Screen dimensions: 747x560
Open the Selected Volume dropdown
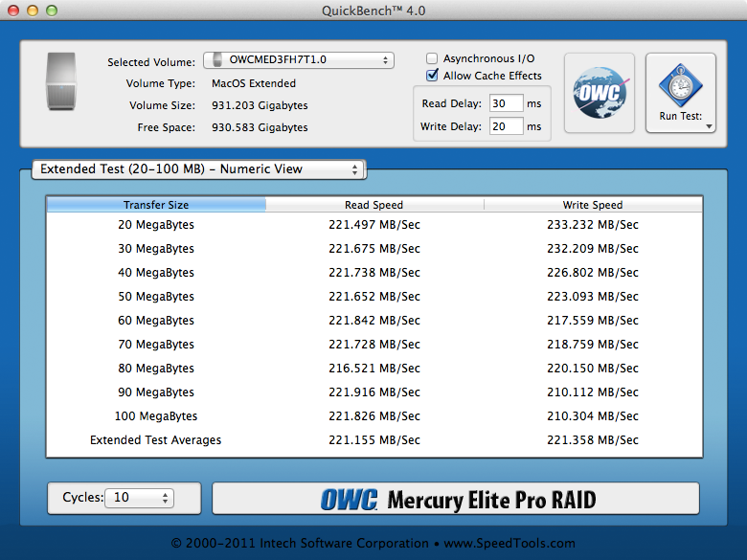(298, 60)
